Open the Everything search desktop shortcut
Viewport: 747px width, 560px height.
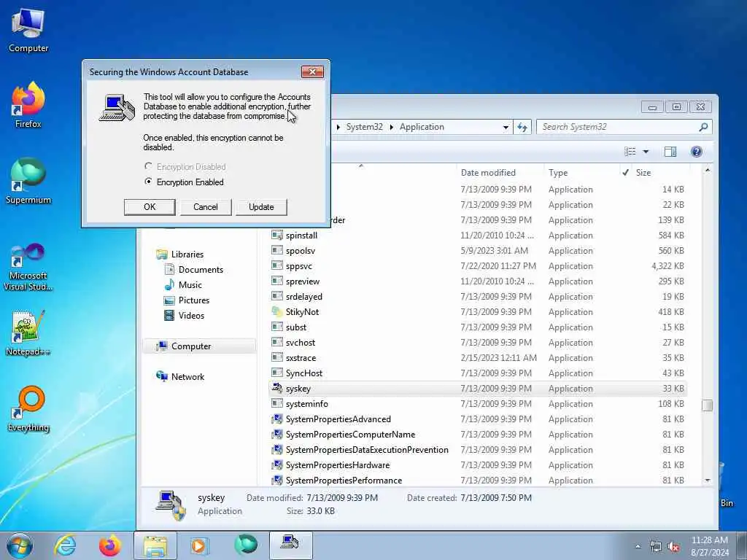pos(28,408)
